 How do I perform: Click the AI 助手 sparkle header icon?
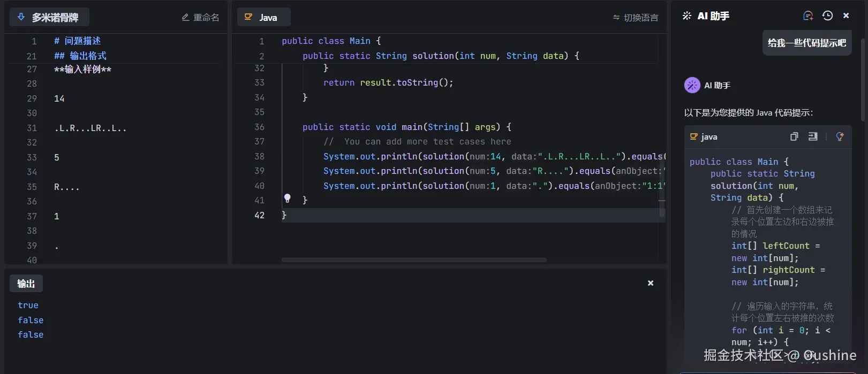point(687,16)
